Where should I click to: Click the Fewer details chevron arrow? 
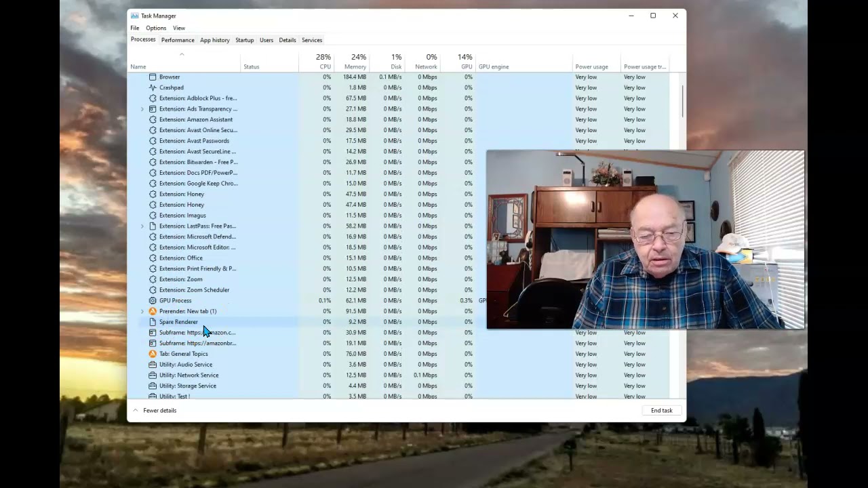tap(136, 410)
